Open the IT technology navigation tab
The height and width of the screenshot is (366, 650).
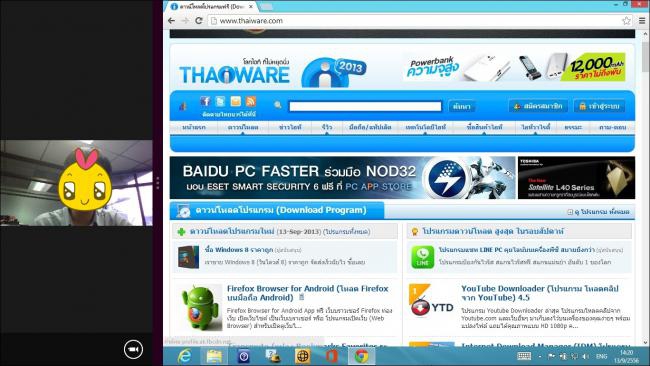tap(426, 127)
